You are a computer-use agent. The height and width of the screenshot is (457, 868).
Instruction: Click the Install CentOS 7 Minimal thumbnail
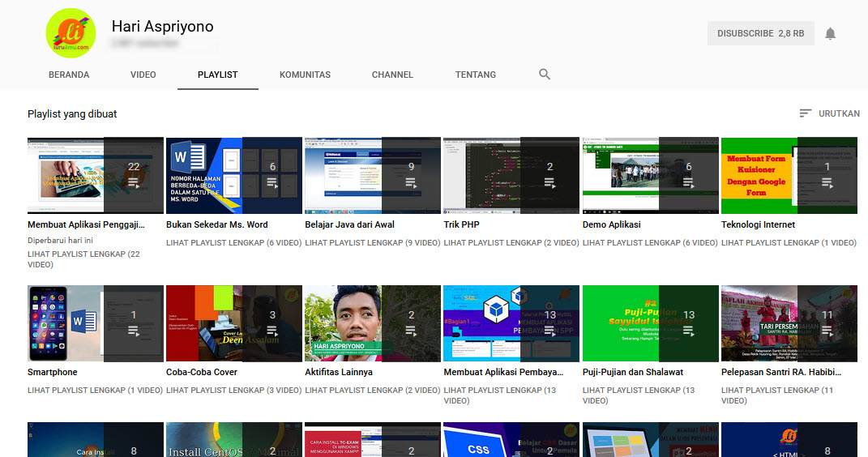click(x=234, y=440)
